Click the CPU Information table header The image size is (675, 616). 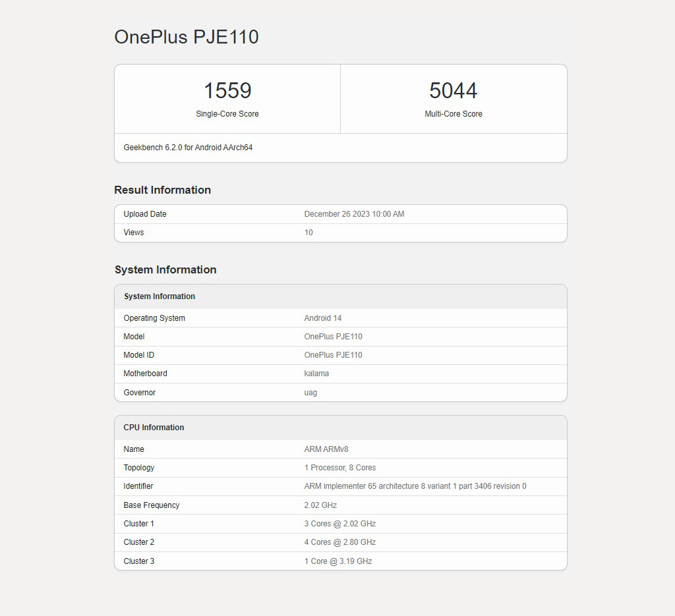[x=154, y=428]
